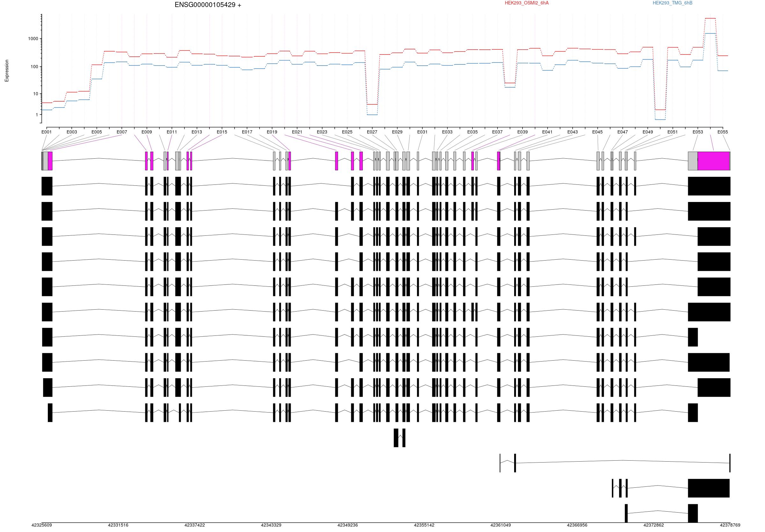
Task: Click genomic coordinate 42372862
Action: tap(654, 525)
